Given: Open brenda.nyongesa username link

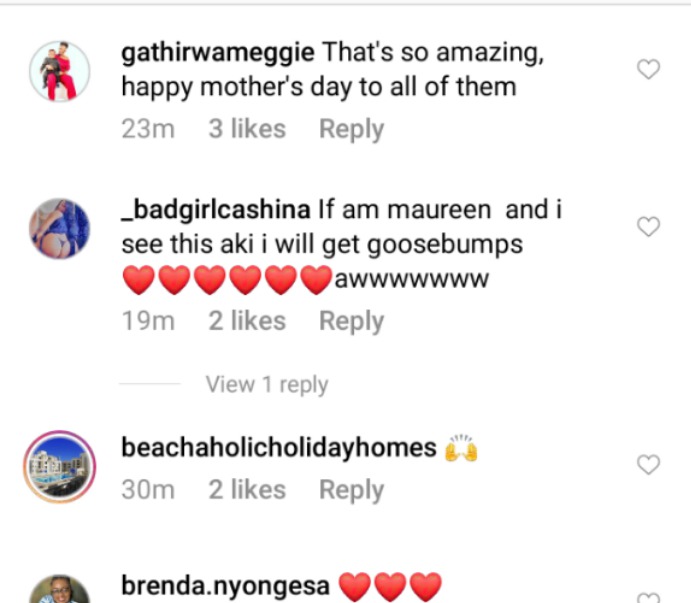Looking at the screenshot, I should point(225,586).
